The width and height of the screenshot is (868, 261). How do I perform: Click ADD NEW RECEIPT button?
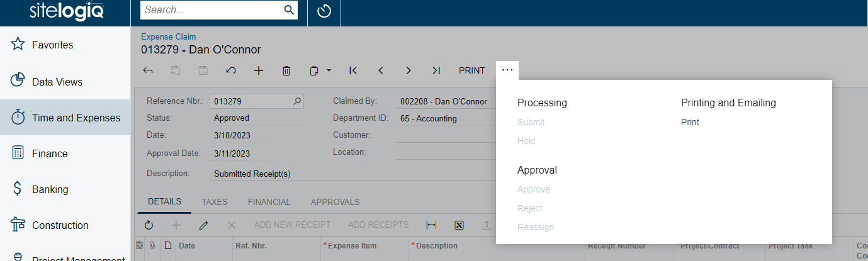293,225
